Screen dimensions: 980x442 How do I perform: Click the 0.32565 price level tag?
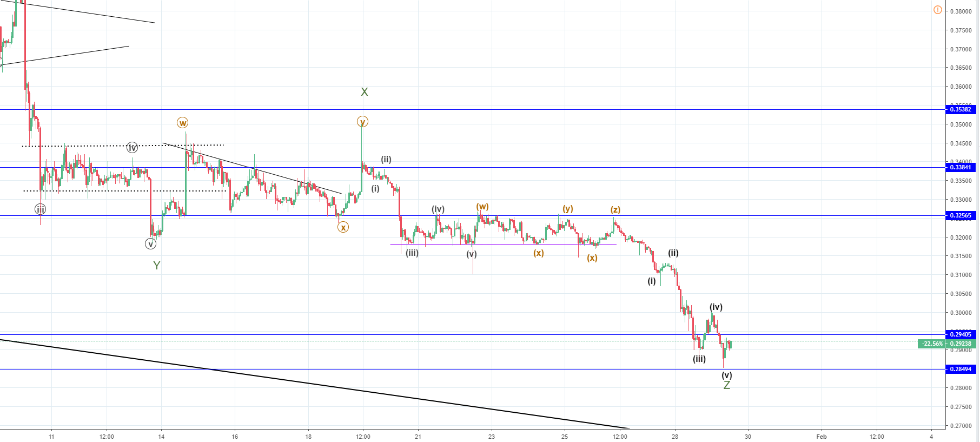point(961,215)
